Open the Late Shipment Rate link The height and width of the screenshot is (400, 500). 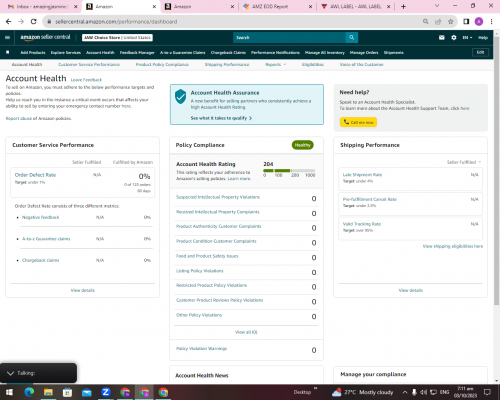(x=362, y=175)
